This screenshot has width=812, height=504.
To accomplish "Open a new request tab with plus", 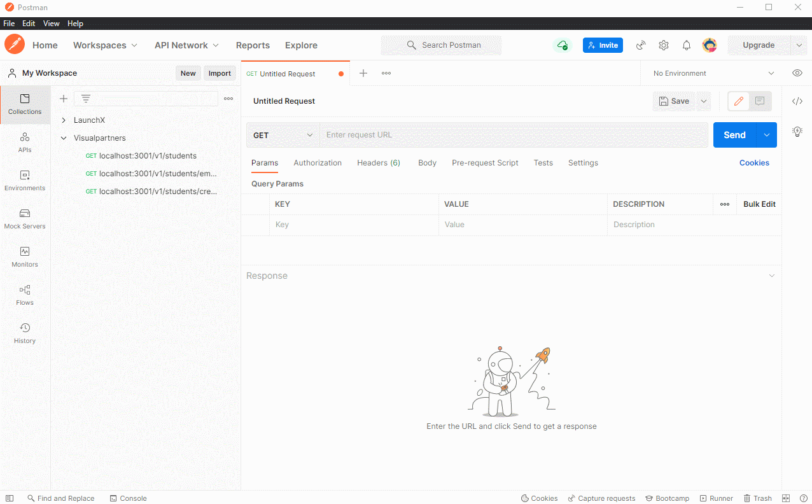I will click(x=363, y=73).
